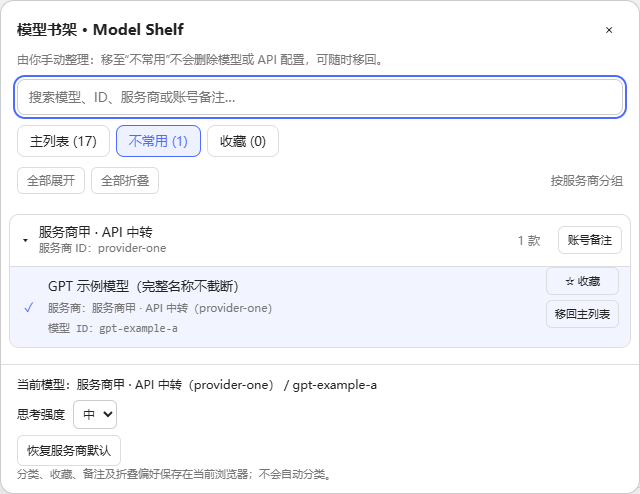Image resolution: width=640 pixels, height=494 pixels.
Task: Close the Model Shelf dialog
Action: [609, 30]
